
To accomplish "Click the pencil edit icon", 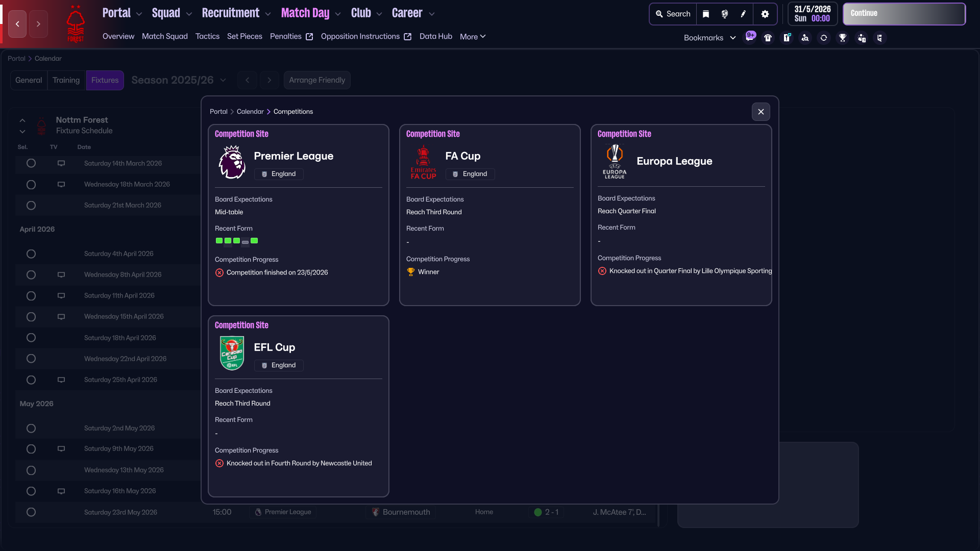I will (743, 14).
